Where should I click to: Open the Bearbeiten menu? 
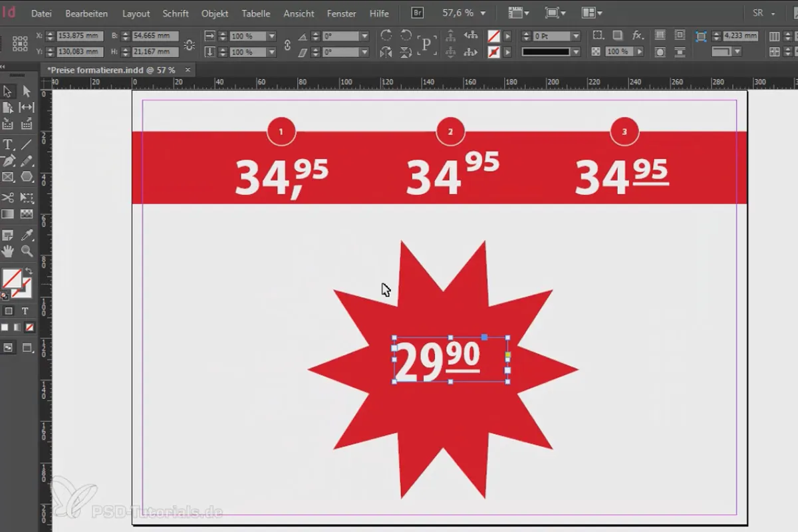[x=87, y=13]
